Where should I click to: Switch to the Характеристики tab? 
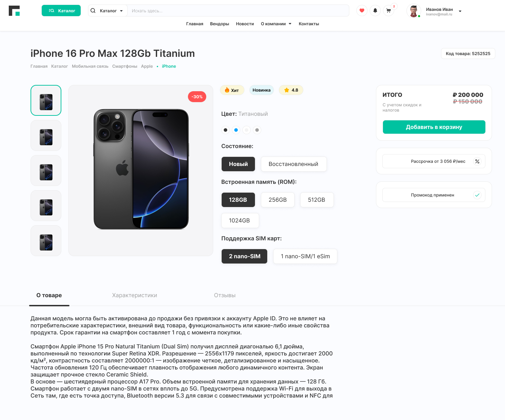point(134,295)
